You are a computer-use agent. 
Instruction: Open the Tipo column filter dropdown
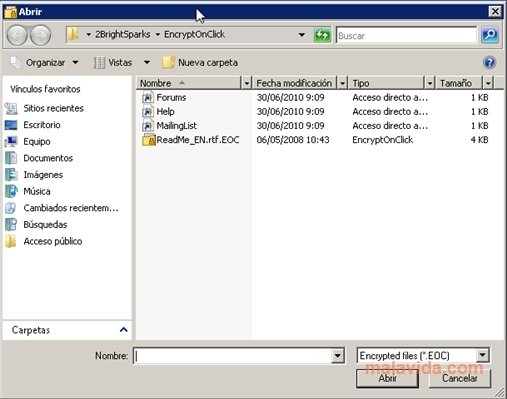pyautogui.click(x=430, y=83)
